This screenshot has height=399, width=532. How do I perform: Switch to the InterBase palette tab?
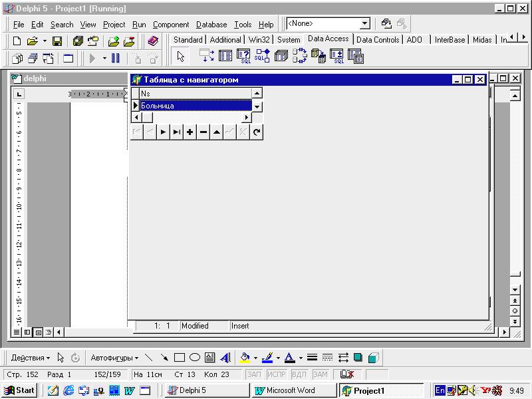[x=450, y=40]
